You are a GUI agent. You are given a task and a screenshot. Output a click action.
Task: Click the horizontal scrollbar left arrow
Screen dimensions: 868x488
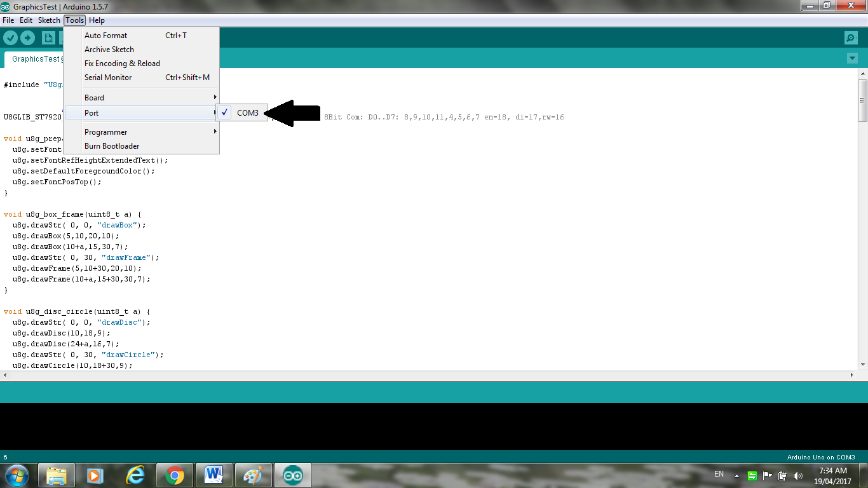click(4, 375)
